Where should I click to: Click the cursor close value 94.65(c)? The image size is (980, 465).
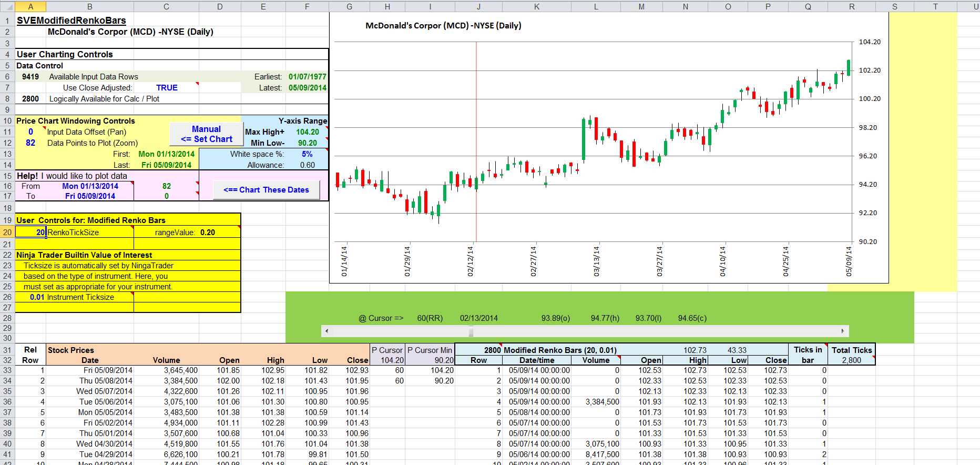692,318
